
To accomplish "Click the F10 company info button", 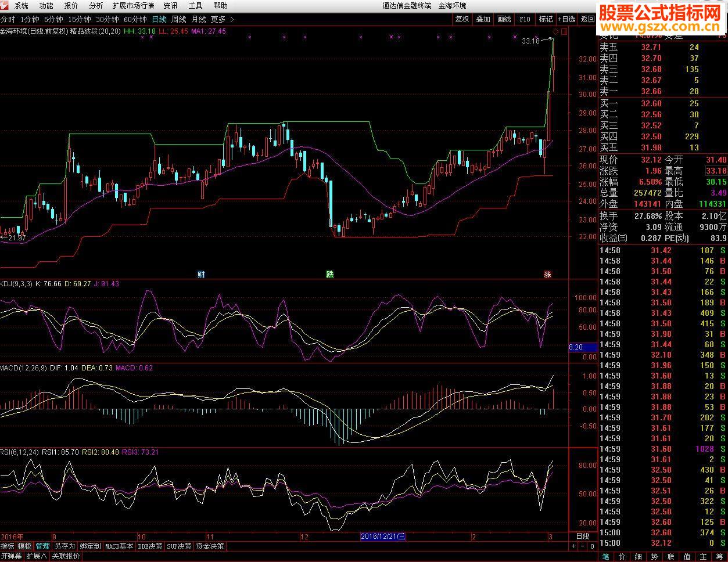I will [x=525, y=19].
